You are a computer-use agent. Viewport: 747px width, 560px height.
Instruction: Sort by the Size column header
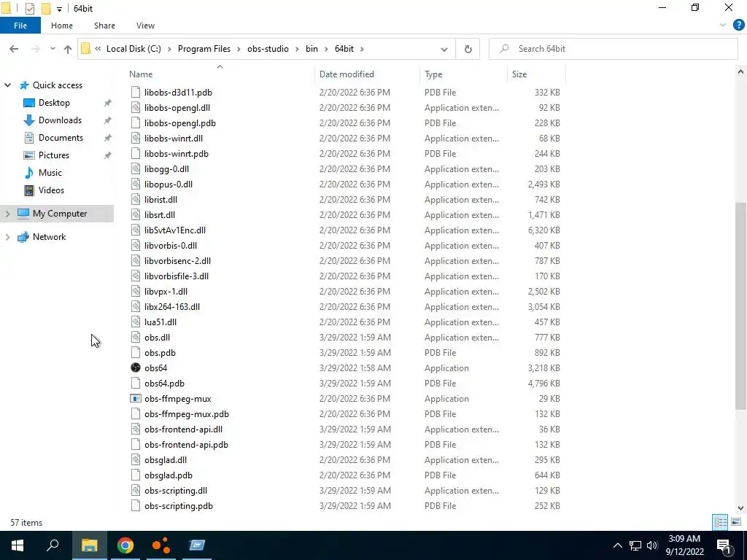pyautogui.click(x=519, y=74)
